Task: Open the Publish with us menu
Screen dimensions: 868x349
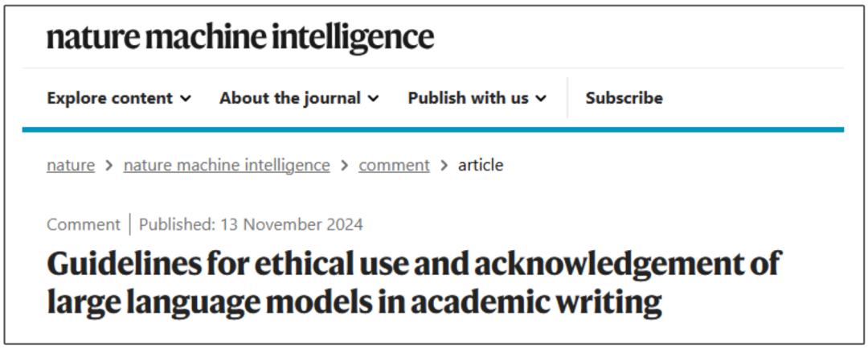Action: click(x=468, y=98)
